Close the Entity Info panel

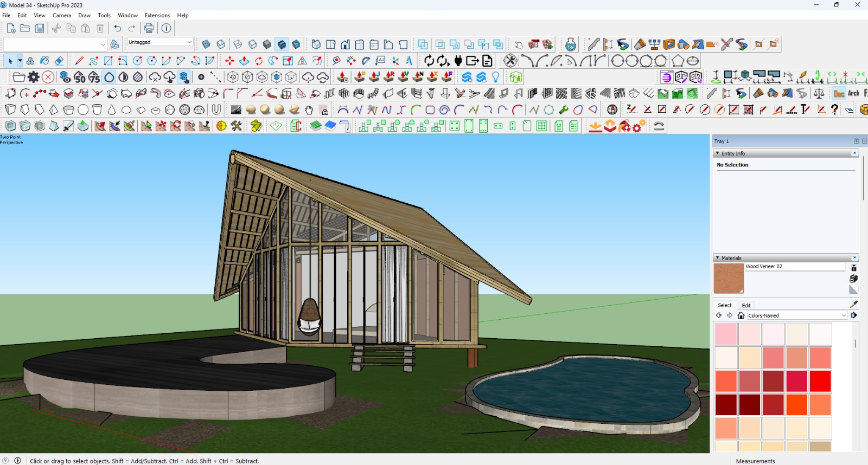click(854, 153)
